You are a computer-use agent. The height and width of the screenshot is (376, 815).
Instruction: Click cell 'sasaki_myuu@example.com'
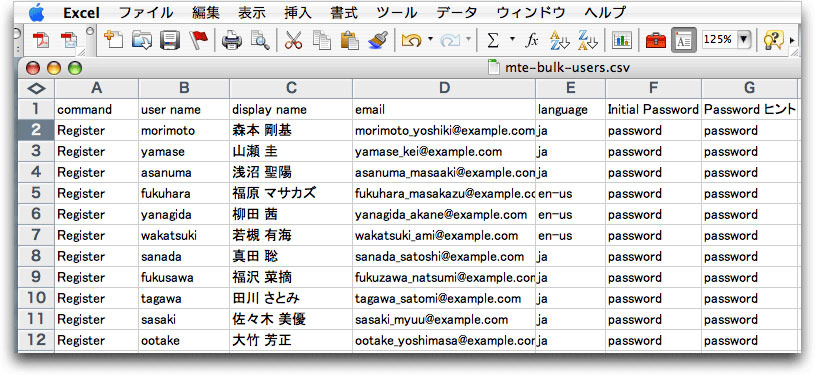[x=444, y=319]
